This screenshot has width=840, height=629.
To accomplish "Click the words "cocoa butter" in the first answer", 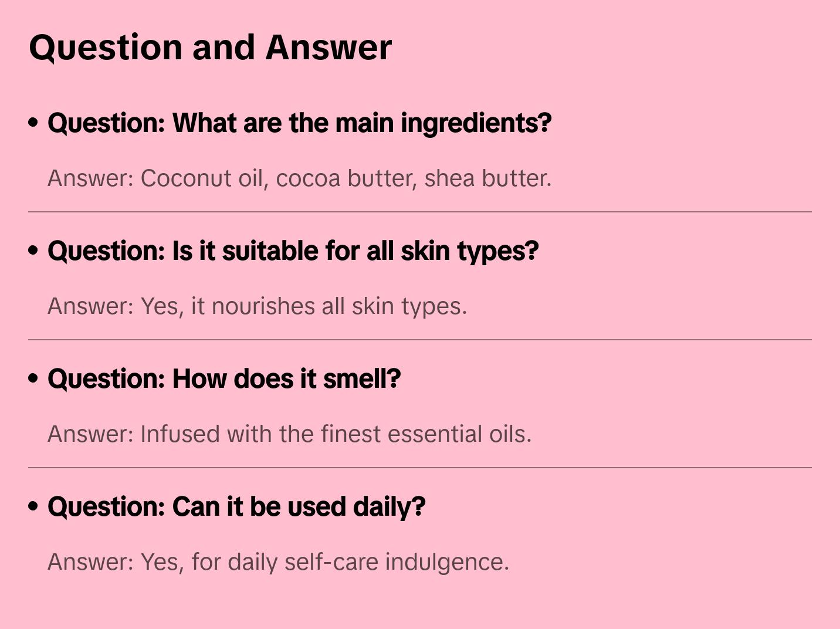I will click(x=347, y=178).
